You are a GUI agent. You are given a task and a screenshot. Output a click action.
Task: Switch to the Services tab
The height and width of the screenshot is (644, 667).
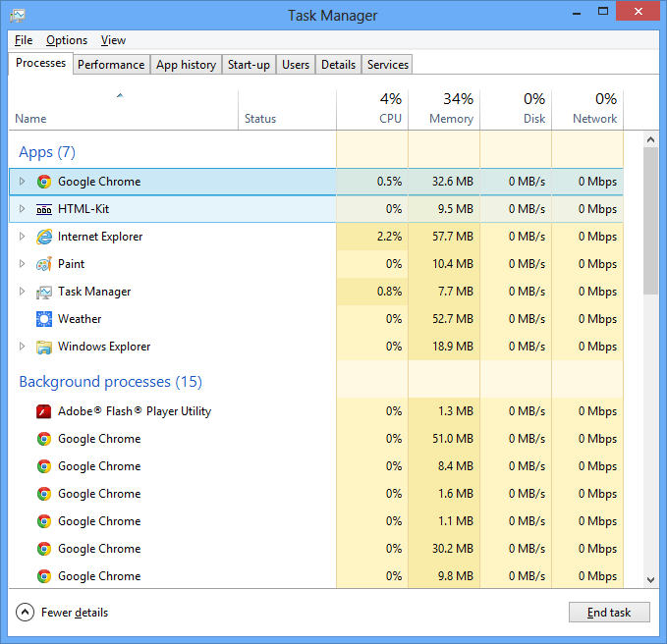pyautogui.click(x=387, y=65)
